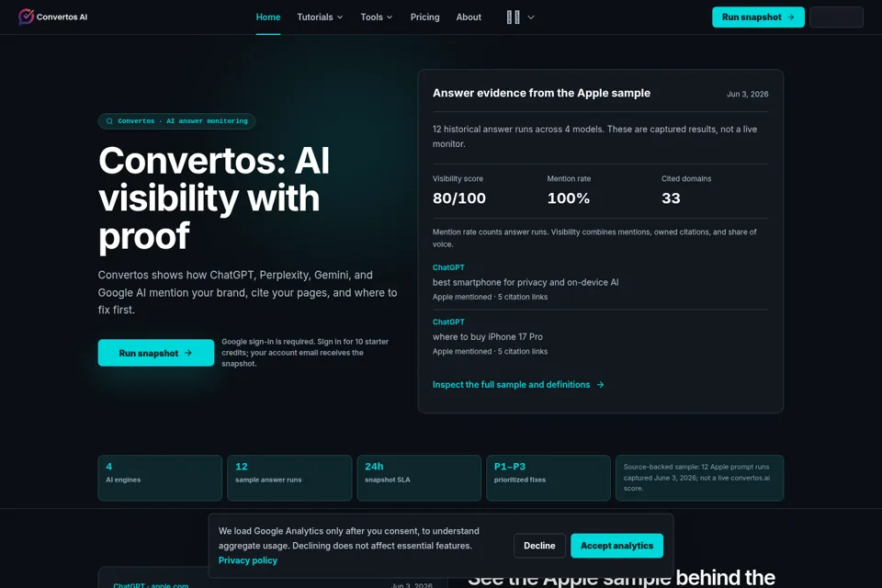Click the arrow in header Run snapshot
This screenshot has width=882, height=588.
[791, 17]
